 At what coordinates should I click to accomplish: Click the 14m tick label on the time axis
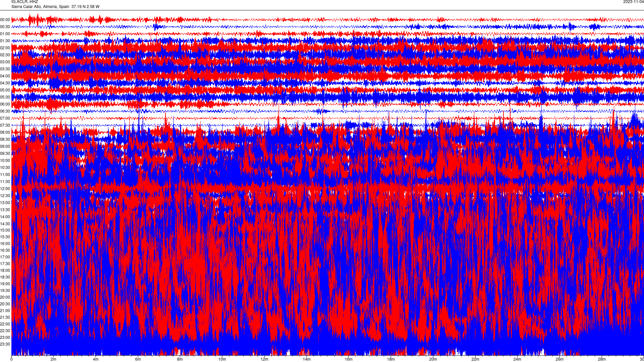pos(307,359)
